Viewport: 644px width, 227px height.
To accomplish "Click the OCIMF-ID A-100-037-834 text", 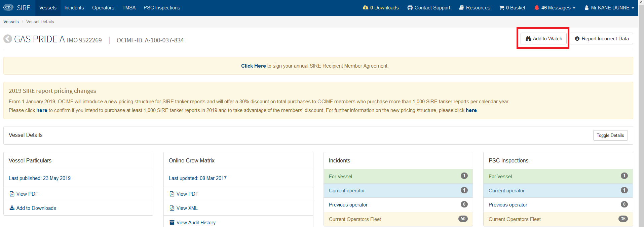I will pos(150,40).
